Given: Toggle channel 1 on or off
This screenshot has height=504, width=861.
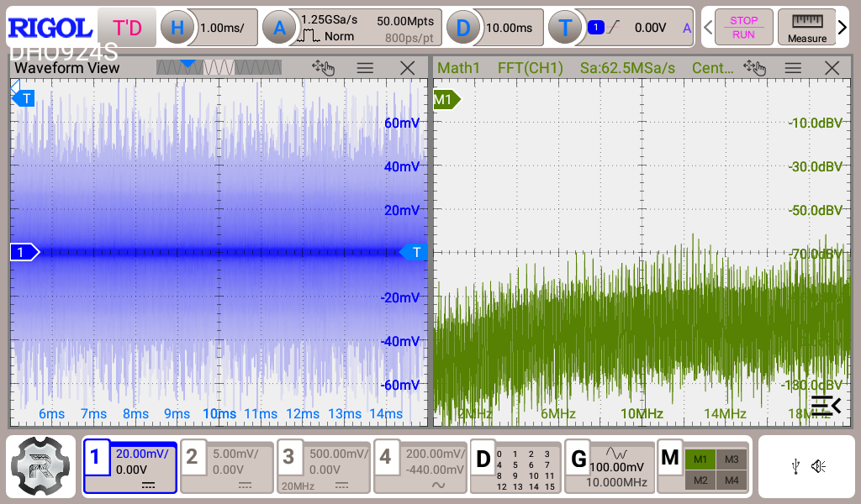Looking at the screenshot, I should coord(130,467).
